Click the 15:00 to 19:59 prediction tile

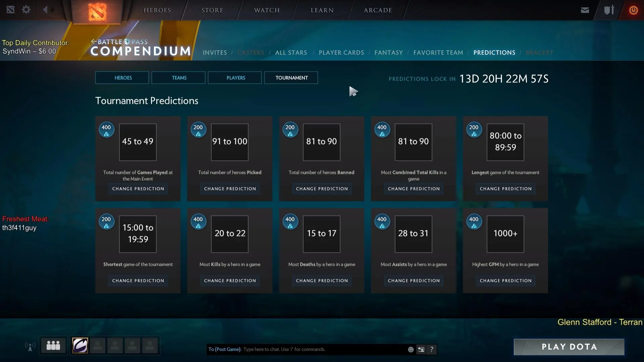point(138,234)
